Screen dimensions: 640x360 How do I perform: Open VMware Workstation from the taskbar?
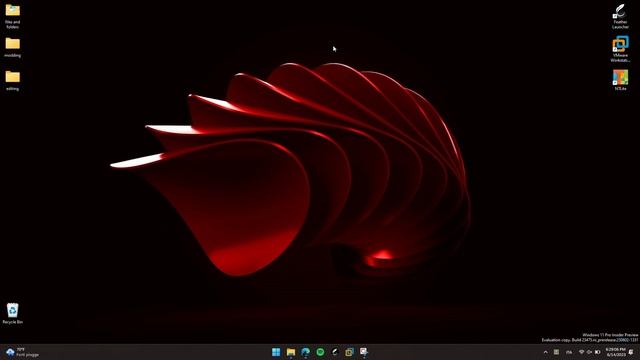tap(349, 352)
